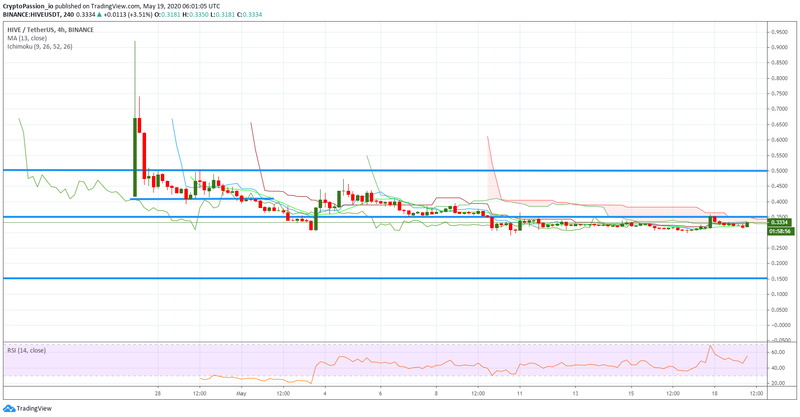The image size is (800, 417).
Task: Click the green 0.3334 current price tag
Action: click(781, 223)
